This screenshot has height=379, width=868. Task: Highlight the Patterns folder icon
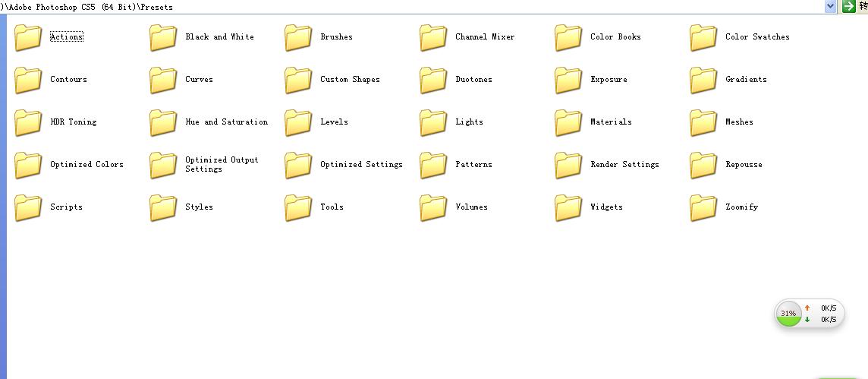point(433,166)
